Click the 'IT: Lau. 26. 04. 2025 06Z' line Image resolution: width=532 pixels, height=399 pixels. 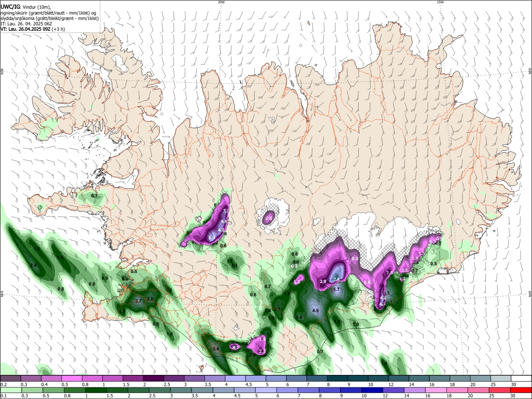(x=26, y=24)
